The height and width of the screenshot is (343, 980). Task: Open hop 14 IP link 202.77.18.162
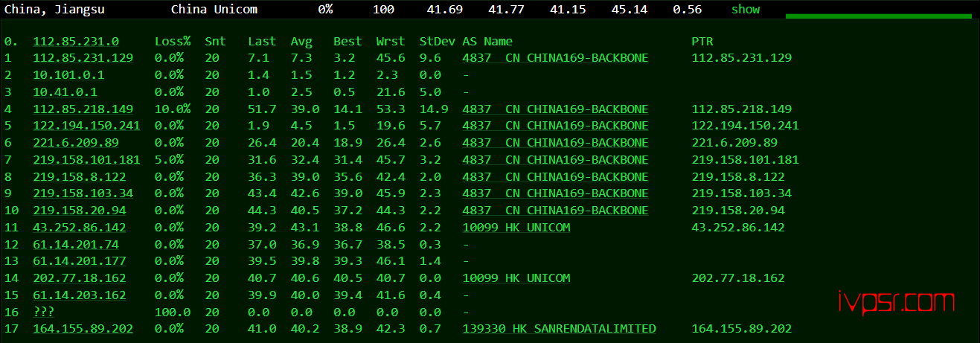coord(80,278)
